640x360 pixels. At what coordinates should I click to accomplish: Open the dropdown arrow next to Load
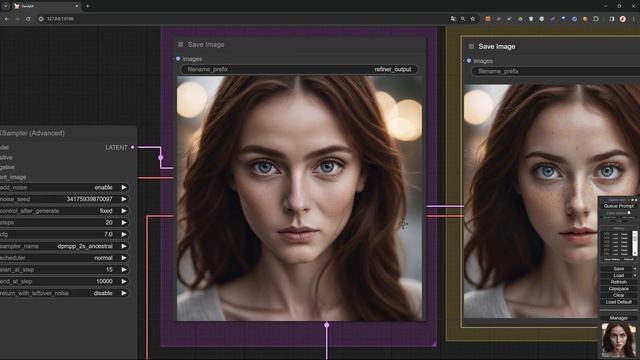click(635, 276)
